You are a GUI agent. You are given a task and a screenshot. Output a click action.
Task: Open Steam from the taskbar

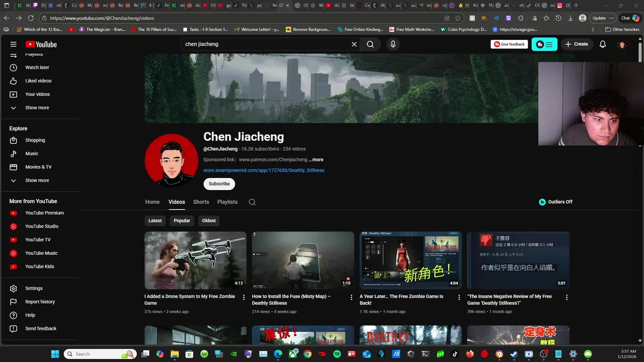pos(514,354)
